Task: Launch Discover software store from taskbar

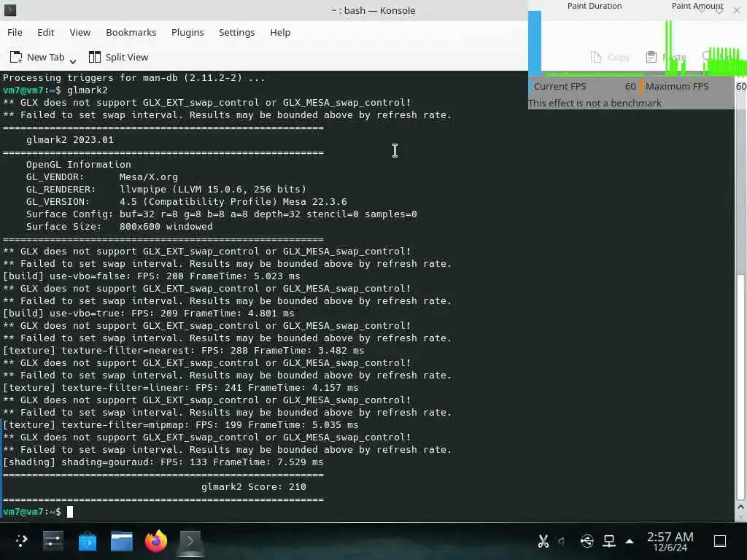Action: [x=88, y=541]
